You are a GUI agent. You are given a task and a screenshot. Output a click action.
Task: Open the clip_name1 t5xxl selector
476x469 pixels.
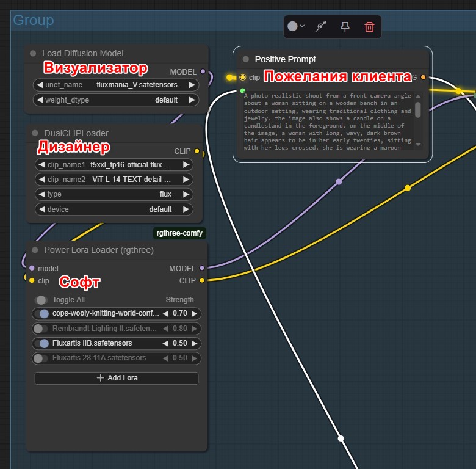114,165
